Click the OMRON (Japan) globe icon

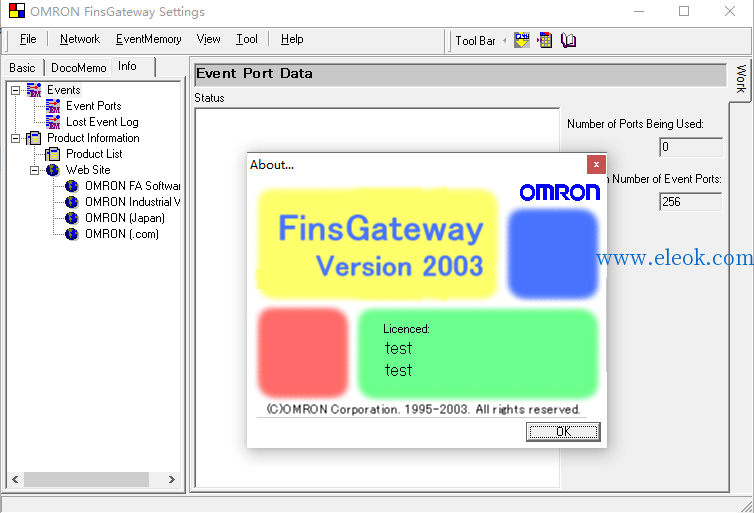point(72,218)
